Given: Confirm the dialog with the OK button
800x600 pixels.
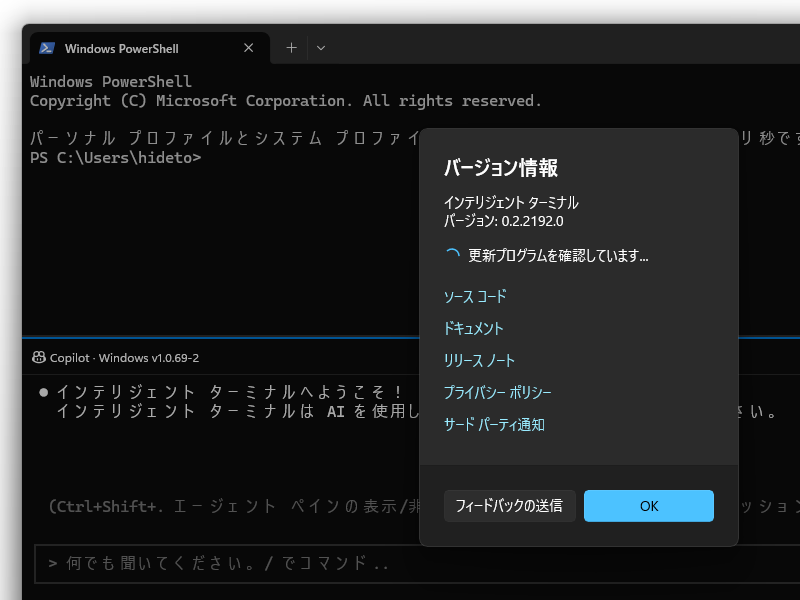Looking at the screenshot, I should (x=649, y=506).
